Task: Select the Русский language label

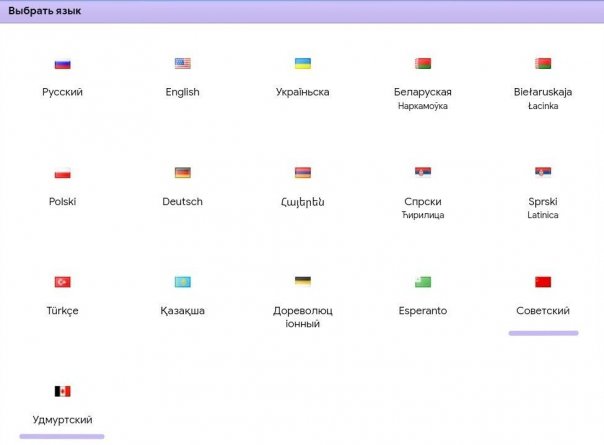Action: click(62, 92)
